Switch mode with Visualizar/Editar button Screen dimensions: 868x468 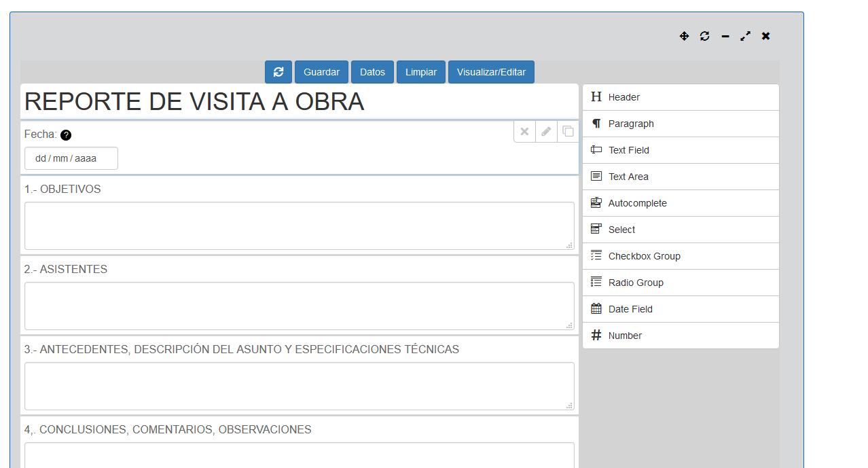coord(491,72)
